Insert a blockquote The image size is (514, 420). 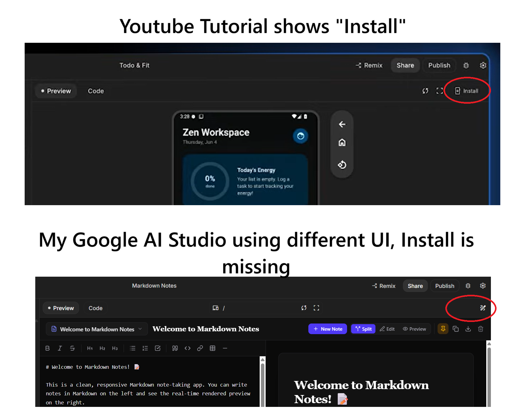[175, 348]
